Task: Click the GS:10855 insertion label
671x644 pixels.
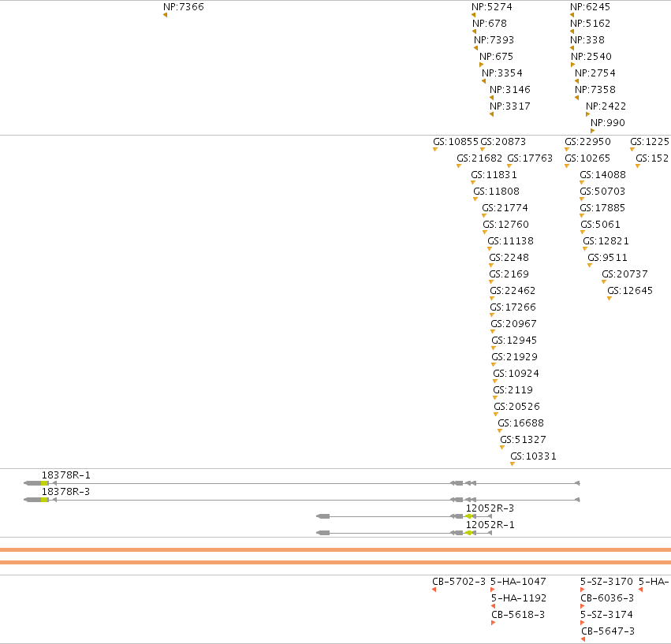Action: 456,142
